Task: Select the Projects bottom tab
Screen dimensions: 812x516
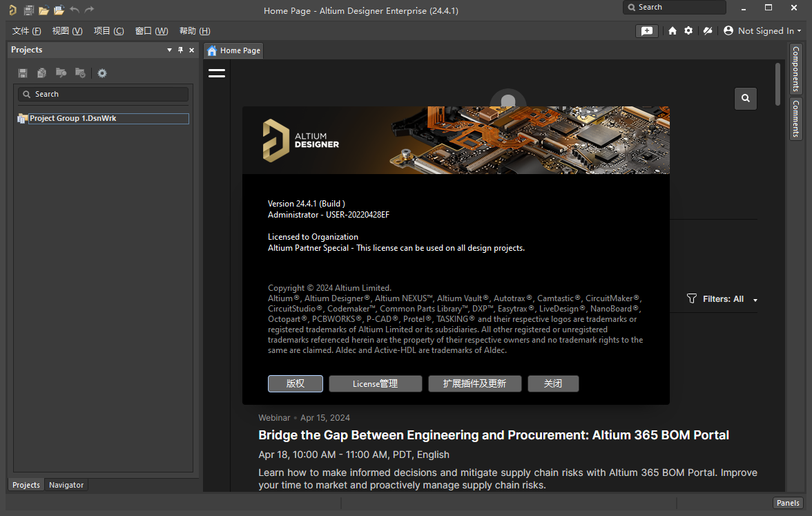Action: point(26,485)
